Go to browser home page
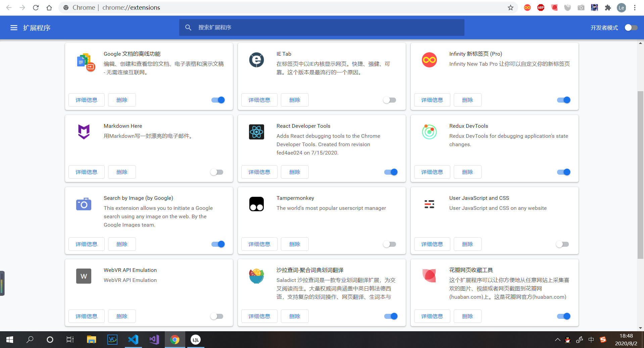 pos(49,7)
